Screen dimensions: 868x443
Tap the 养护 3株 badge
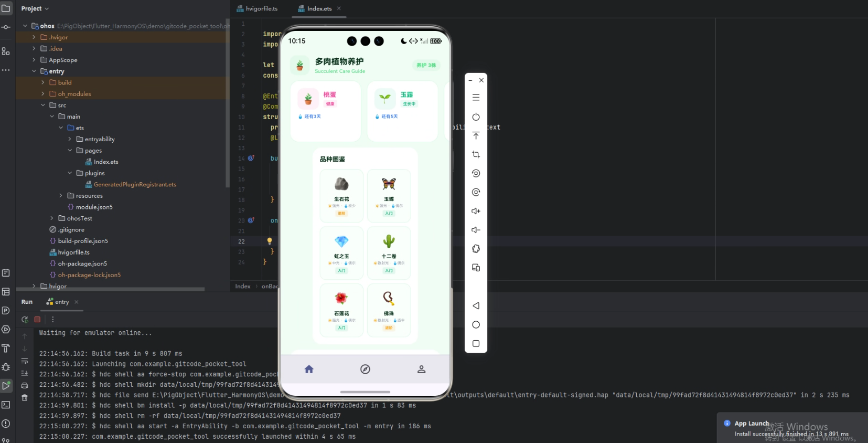coord(426,66)
